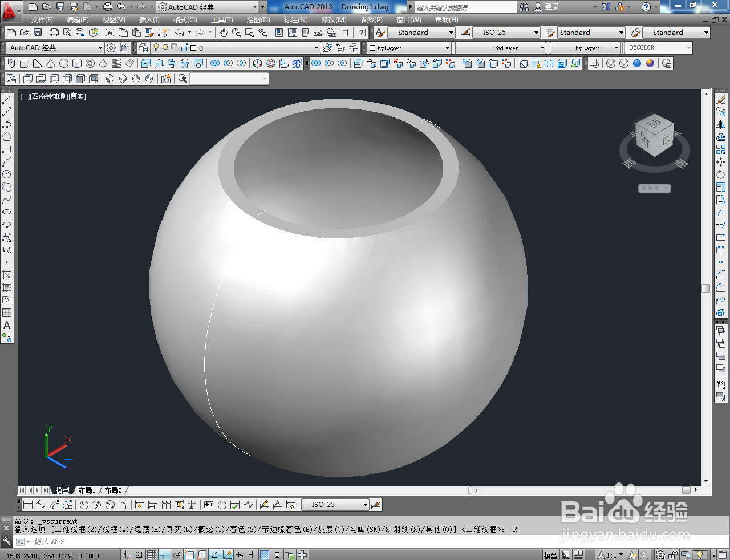730x560 pixels.
Task: Open the Layer Properties Manager icon
Action: point(144,48)
